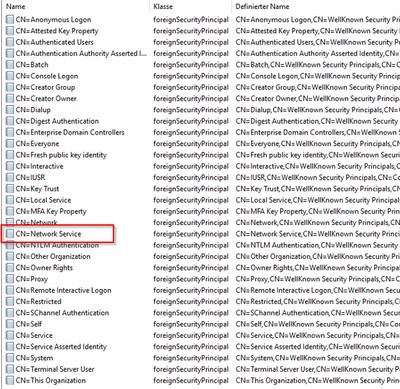Select the CN=Owner Rights object icon
Screen dimensions: 400x389
pyautogui.click(x=10, y=268)
